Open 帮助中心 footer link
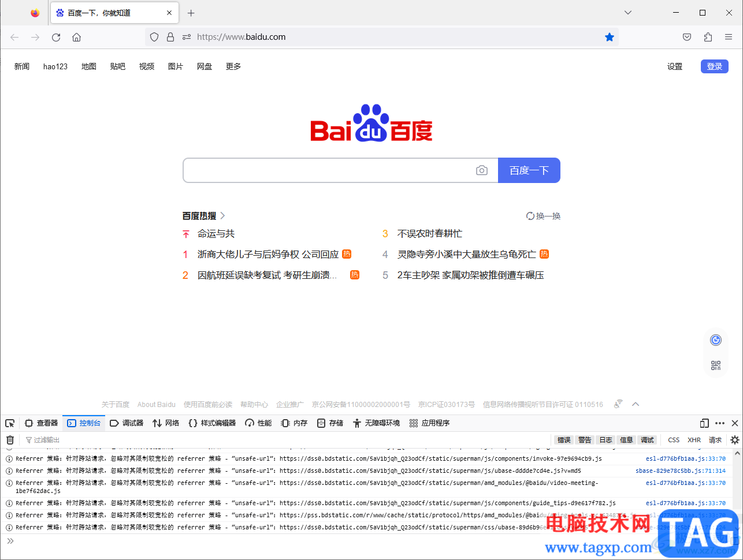Image resolution: width=743 pixels, height=560 pixels. 254,405
